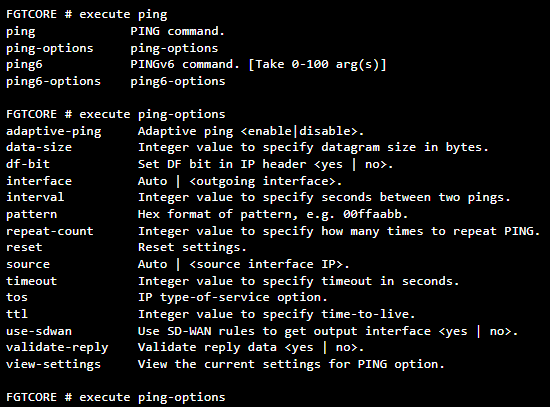Click the repeat-count option entry
Viewport: 550px width, 407px height.
click(x=50, y=231)
